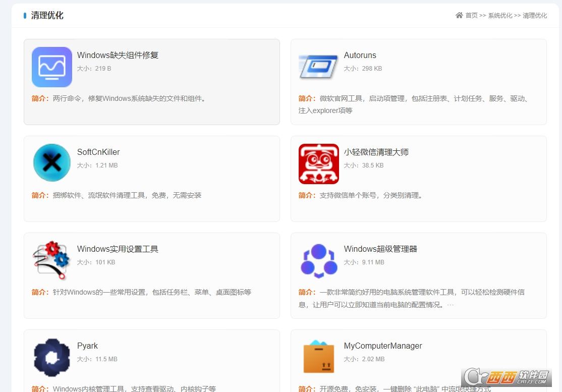Click the size text 101 KB

pos(105,262)
